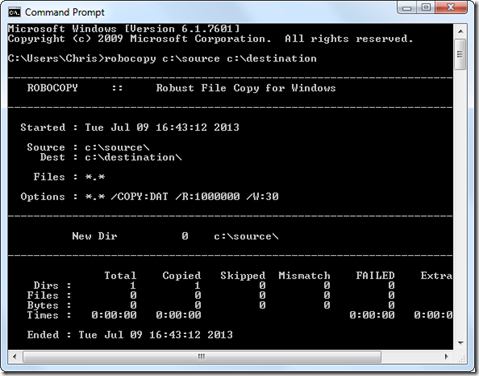The image size is (479, 376).
Task: Click the horizontal scrollbar thumb
Action: [x=202, y=357]
